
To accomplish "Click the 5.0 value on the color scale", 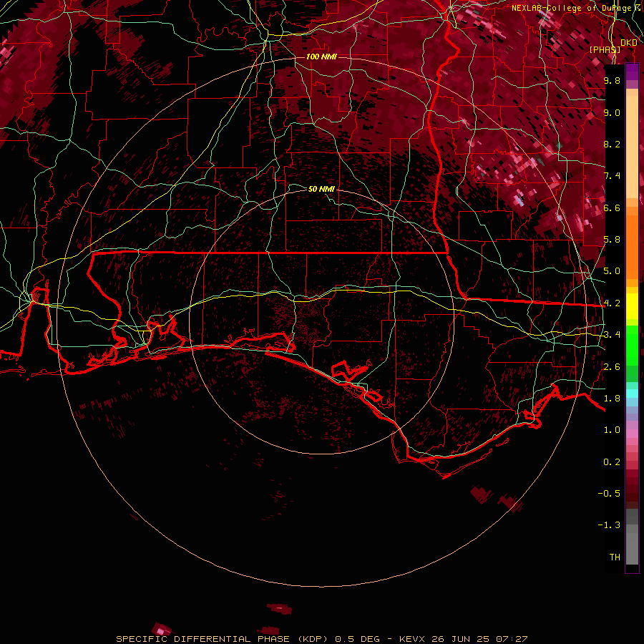I will point(612,271).
